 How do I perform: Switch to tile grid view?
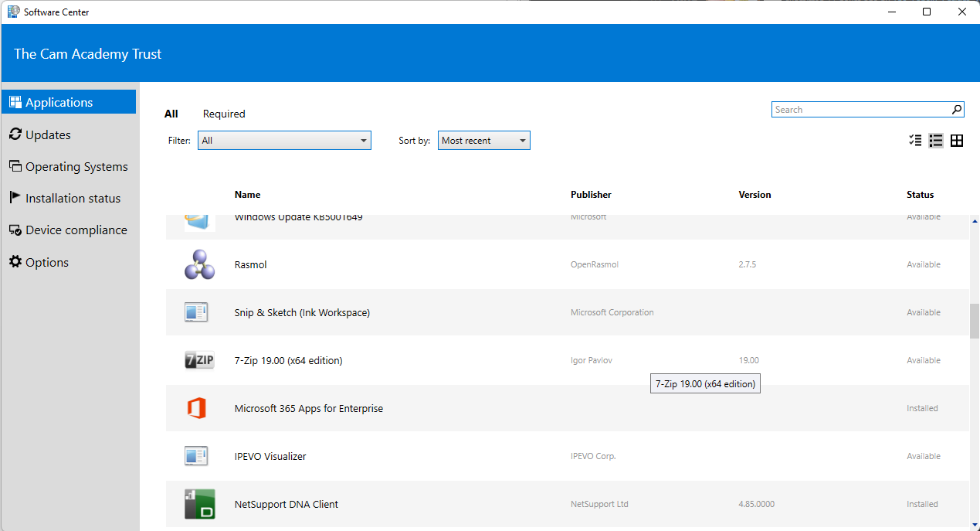957,140
